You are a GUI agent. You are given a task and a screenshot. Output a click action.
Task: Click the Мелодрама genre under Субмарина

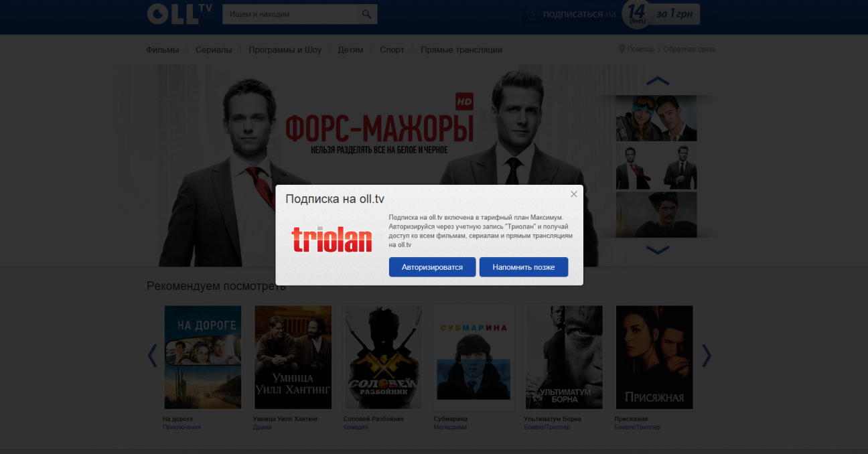pyautogui.click(x=450, y=427)
